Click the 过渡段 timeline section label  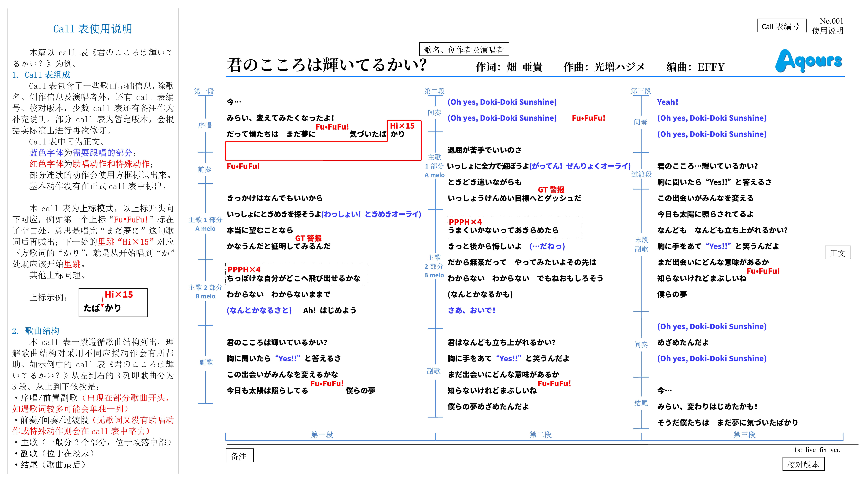(641, 174)
